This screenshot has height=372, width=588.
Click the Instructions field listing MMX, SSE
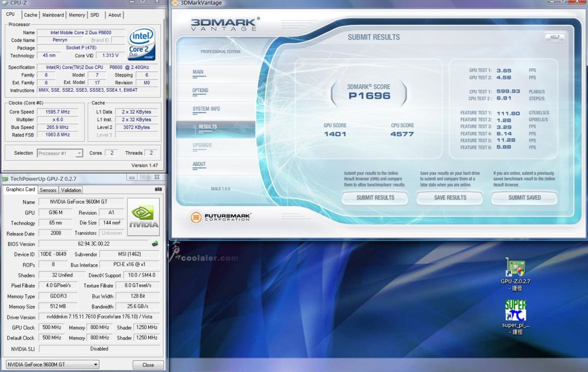tap(98, 90)
